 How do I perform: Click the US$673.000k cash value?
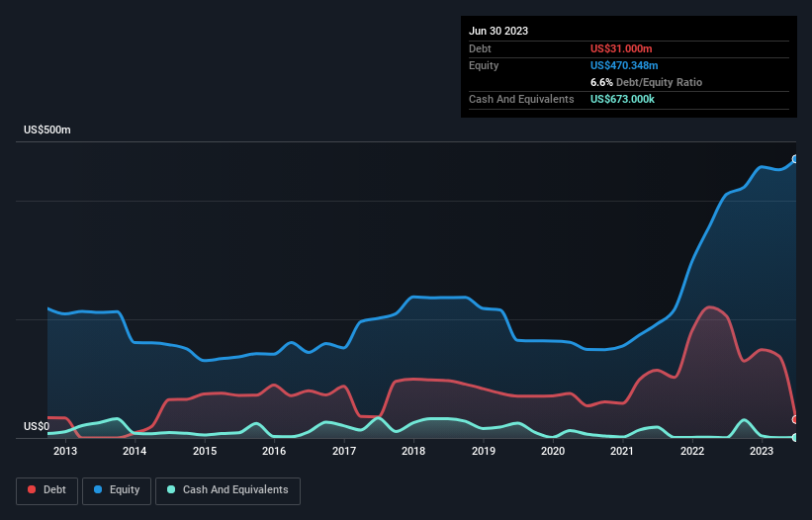622,99
